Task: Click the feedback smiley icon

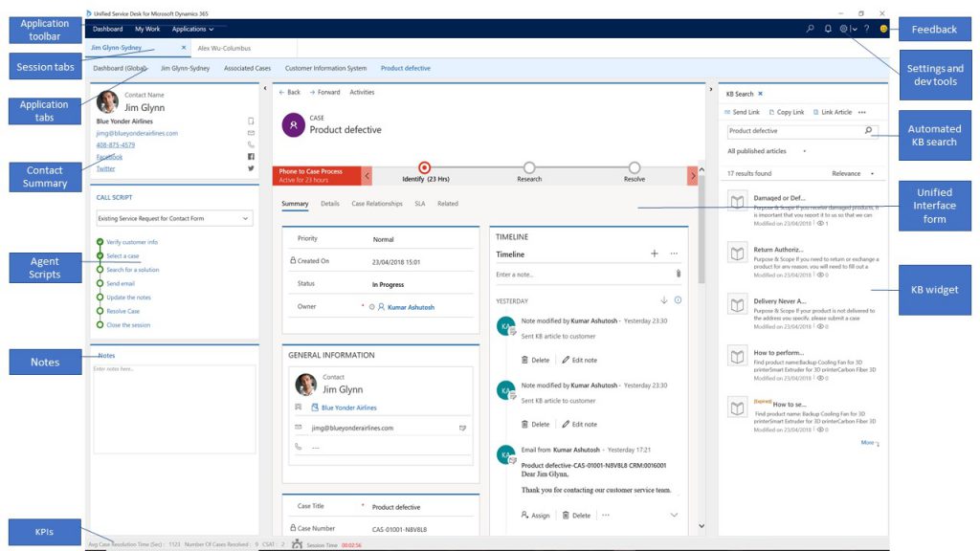Action: pyautogui.click(x=883, y=29)
